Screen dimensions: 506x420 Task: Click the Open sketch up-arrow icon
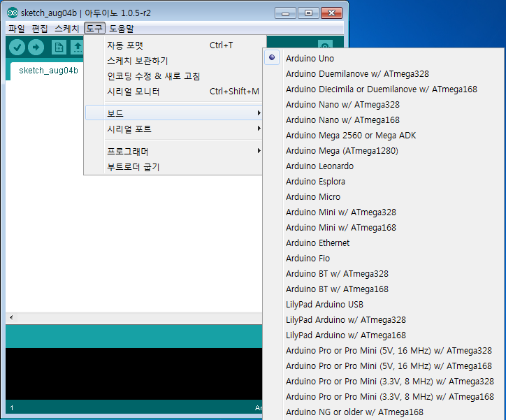(x=77, y=48)
